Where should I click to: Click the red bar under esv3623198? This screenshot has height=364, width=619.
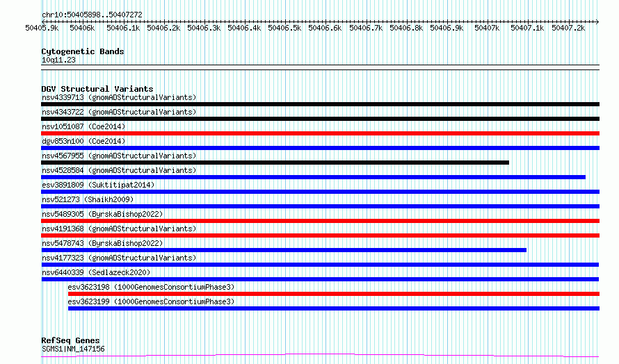click(x=334, y=294)
